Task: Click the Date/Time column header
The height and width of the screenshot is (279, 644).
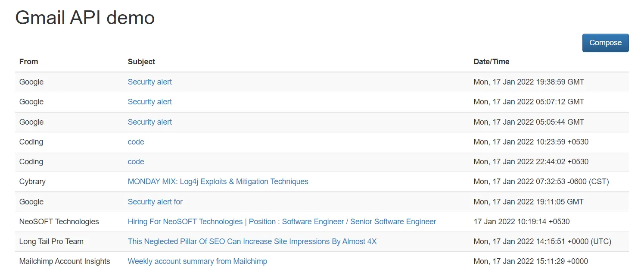Action: [x=491, y=62]
